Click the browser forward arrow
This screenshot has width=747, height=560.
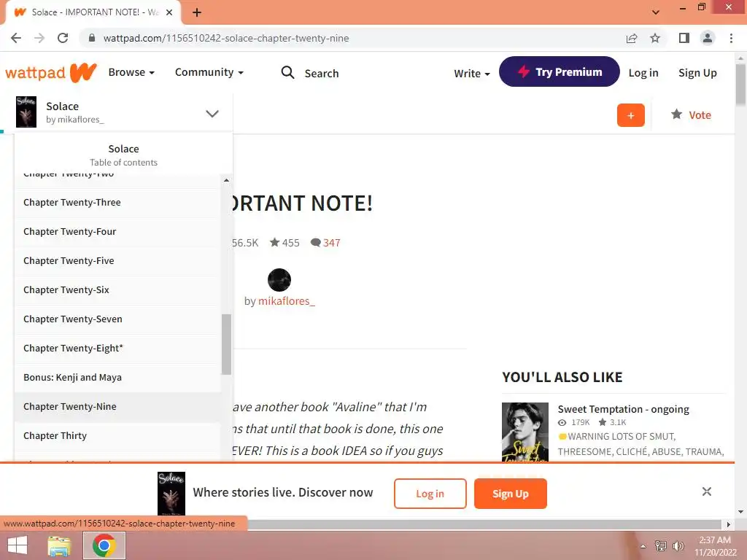coord(39,38)
